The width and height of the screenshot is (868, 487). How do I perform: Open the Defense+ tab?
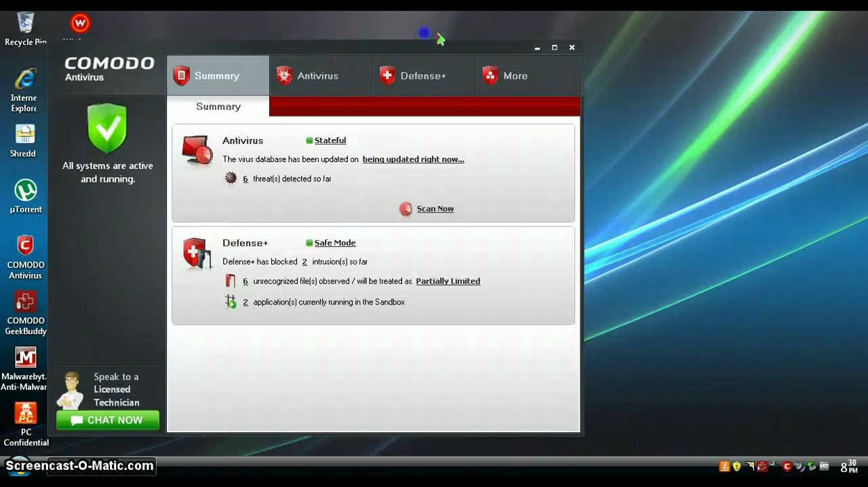click(x=424, y=75)
